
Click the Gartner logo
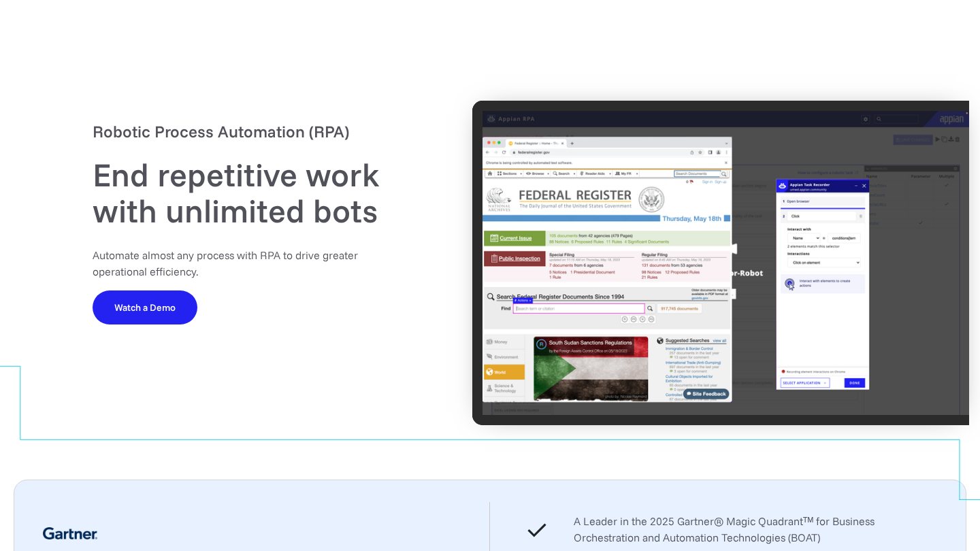click(70, 533)
